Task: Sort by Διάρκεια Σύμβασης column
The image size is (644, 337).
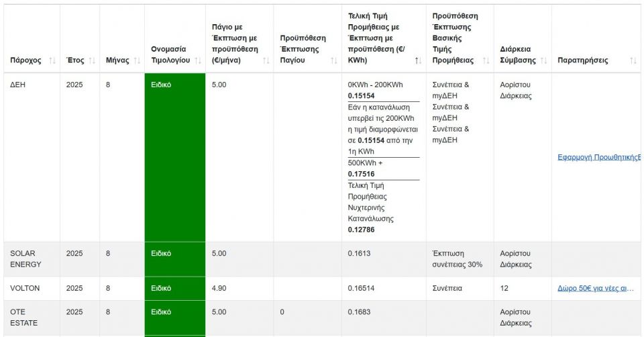Action: 544,60
